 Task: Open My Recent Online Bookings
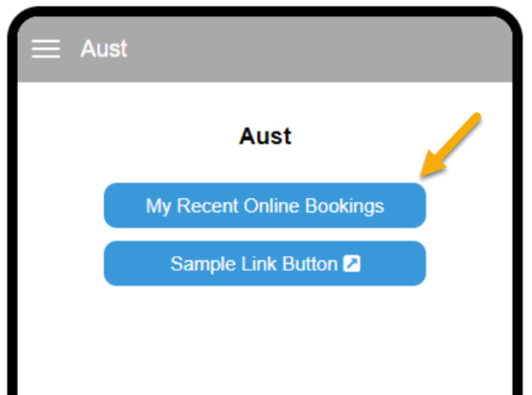pyautogui.click(x=265, y=205)
